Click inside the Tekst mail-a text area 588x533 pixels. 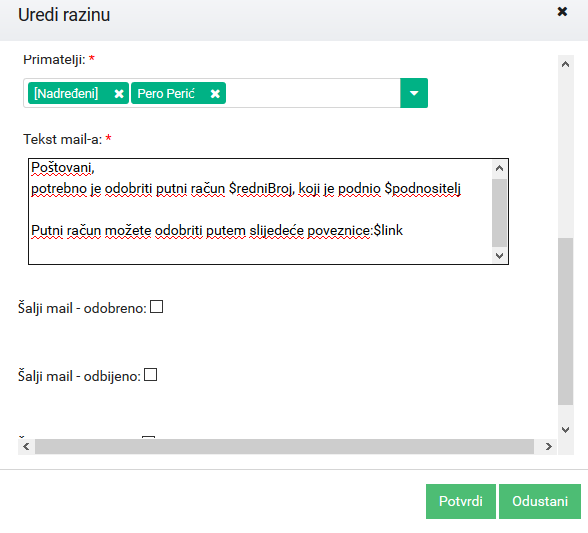[x=261, y=211]
